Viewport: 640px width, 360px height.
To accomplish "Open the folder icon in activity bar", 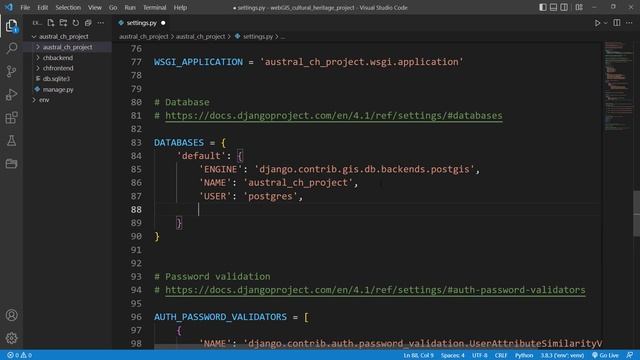I will 11,164.
